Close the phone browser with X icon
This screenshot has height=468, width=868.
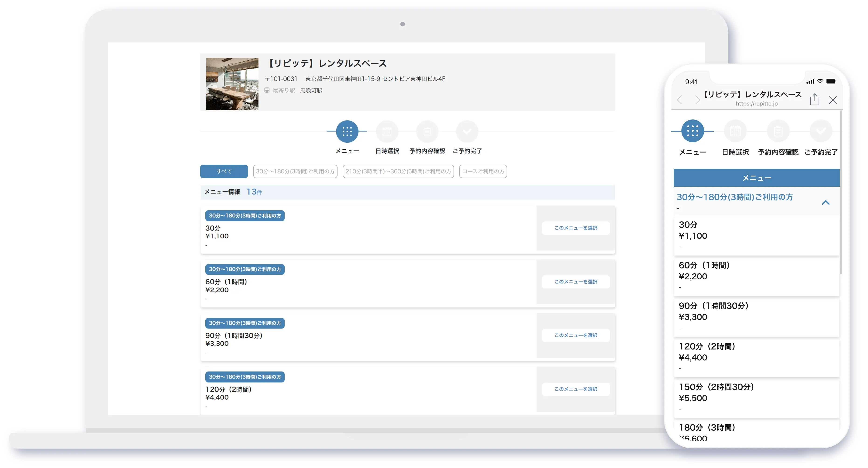[x=833, y=100]
